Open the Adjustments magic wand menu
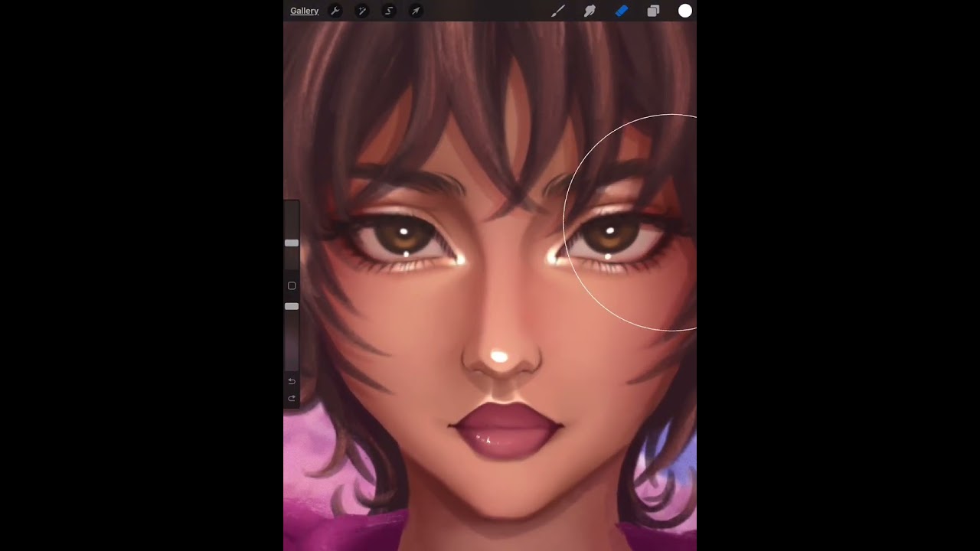 point(362,11)
